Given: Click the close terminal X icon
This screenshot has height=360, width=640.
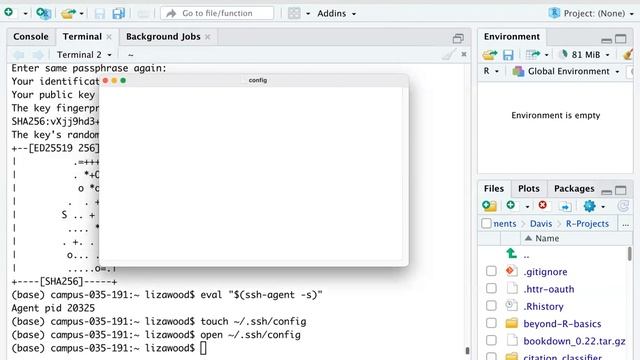Looking at the screenshot, I should [464, 54].
